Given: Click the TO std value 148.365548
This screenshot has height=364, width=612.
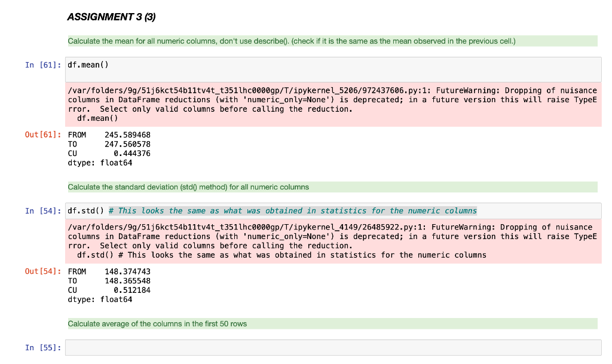Looking at the screenshot, I should (x=128, y=281).
